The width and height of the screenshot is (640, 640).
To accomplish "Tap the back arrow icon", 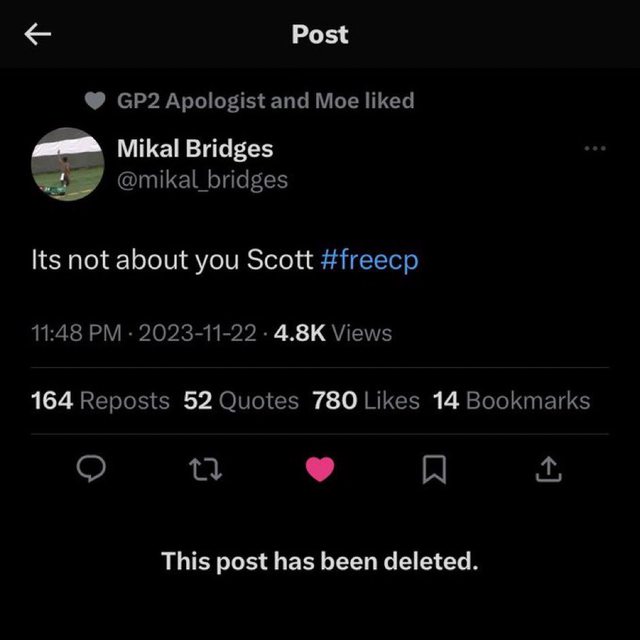I will pyautogui.click(x=38, y=35).
